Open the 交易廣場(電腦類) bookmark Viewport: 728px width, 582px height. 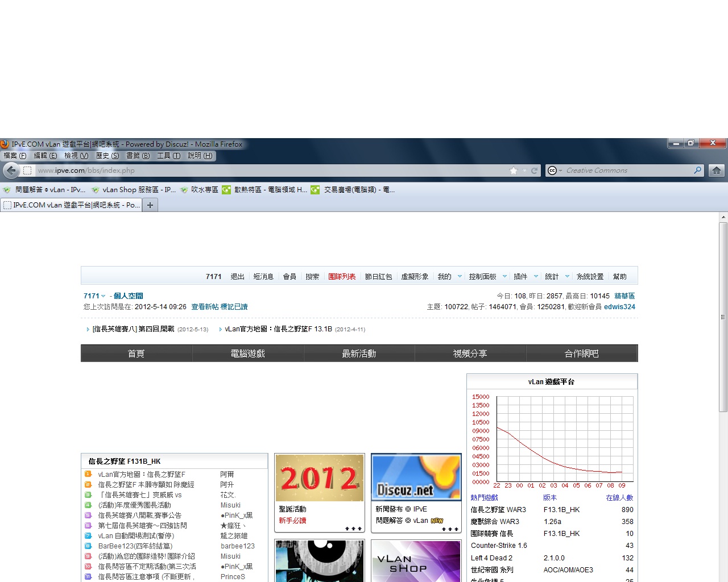point(353,190)
